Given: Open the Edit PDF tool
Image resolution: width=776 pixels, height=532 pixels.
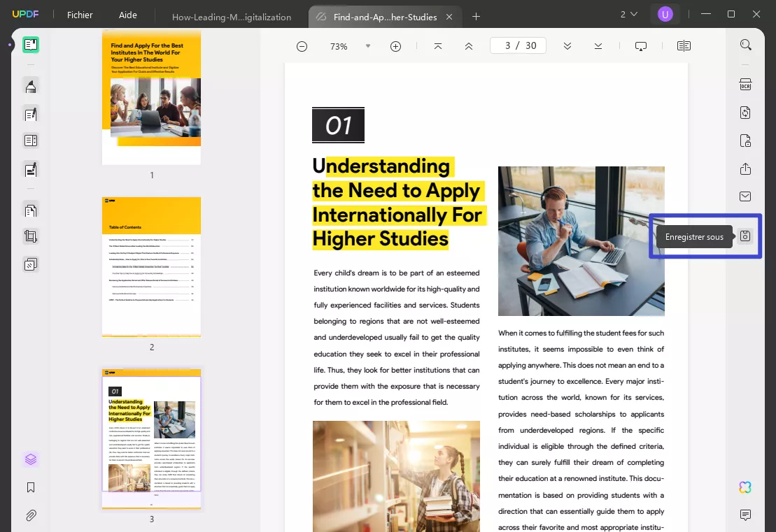Looking at the screenshot, I should tap(31, 113).
